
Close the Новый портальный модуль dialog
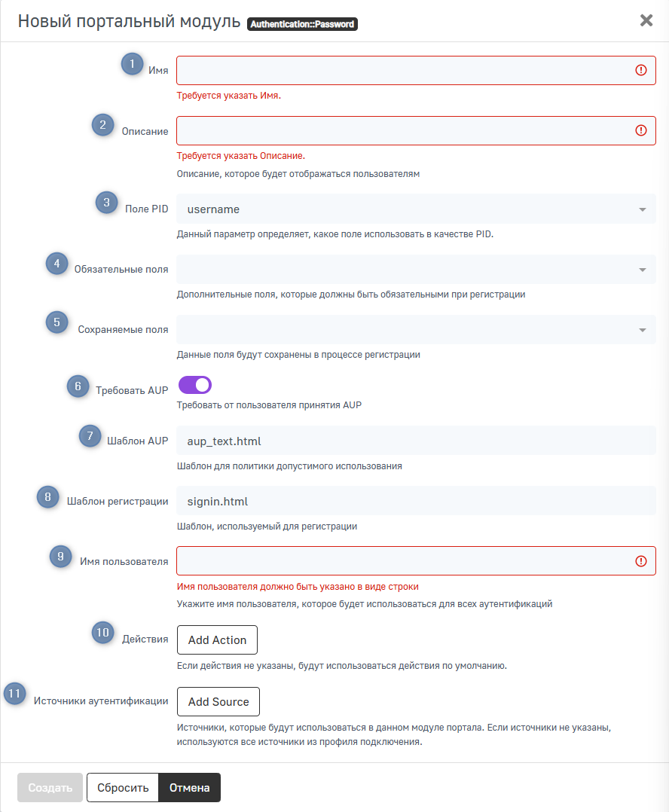click(646, 20)
